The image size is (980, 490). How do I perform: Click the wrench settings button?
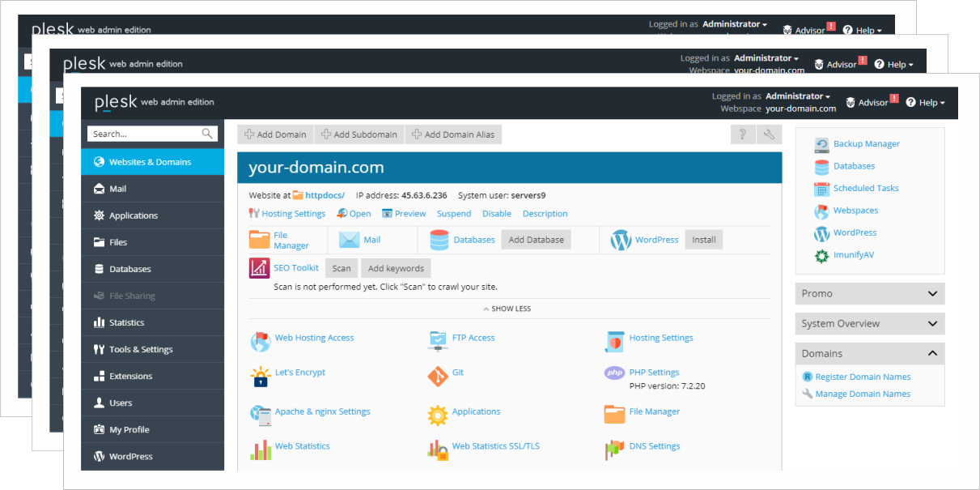tap(770, 134)
